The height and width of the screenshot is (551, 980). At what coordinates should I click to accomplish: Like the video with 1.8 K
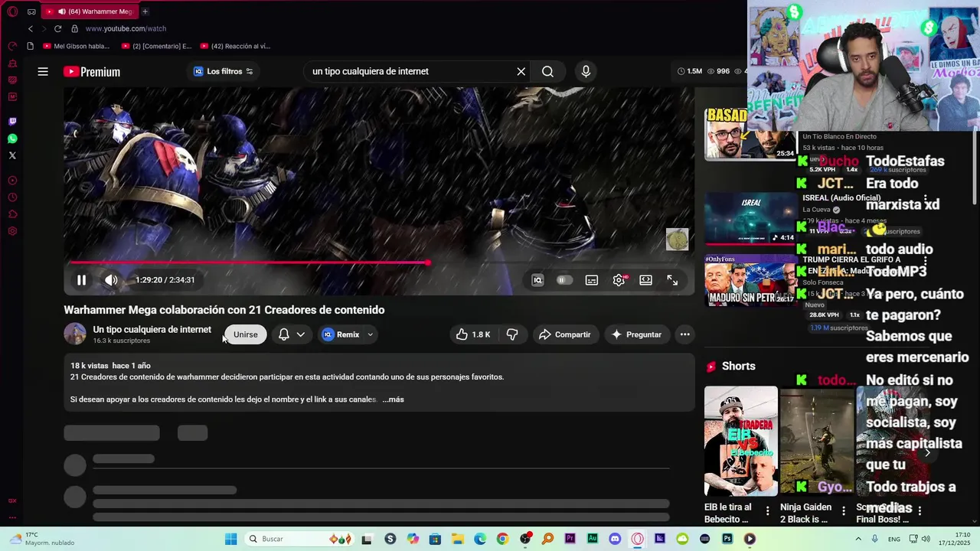[473, 334]
